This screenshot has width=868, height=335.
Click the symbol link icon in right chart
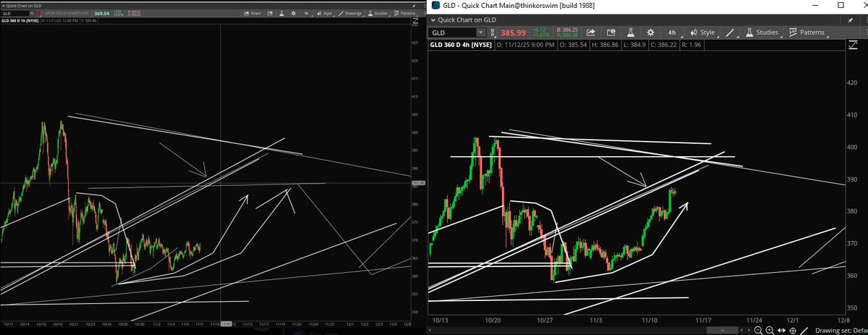[493, 33]
